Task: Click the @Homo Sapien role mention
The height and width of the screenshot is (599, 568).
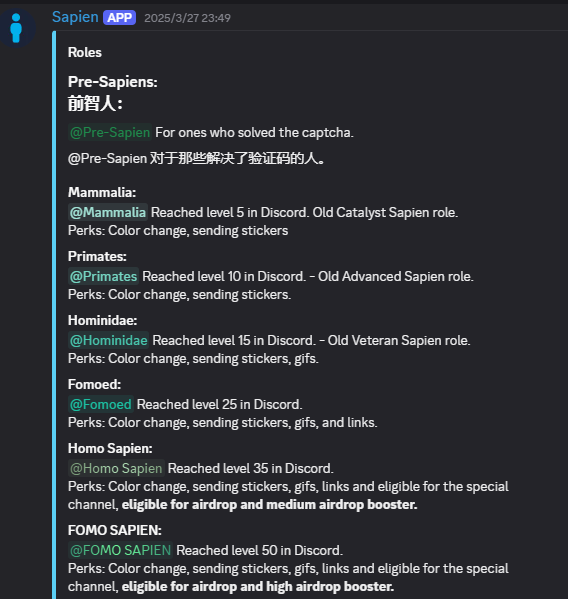Action: coord(116,468)
